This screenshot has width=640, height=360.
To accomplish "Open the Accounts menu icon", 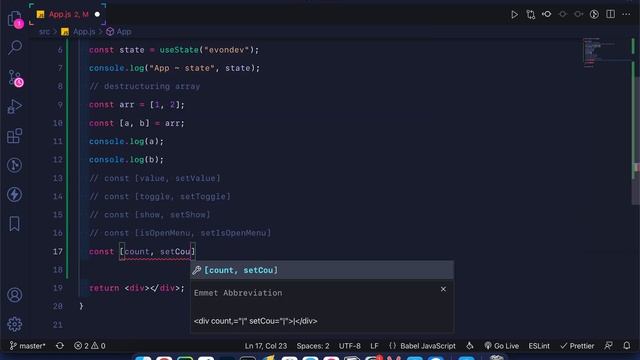I will (15, 295).
